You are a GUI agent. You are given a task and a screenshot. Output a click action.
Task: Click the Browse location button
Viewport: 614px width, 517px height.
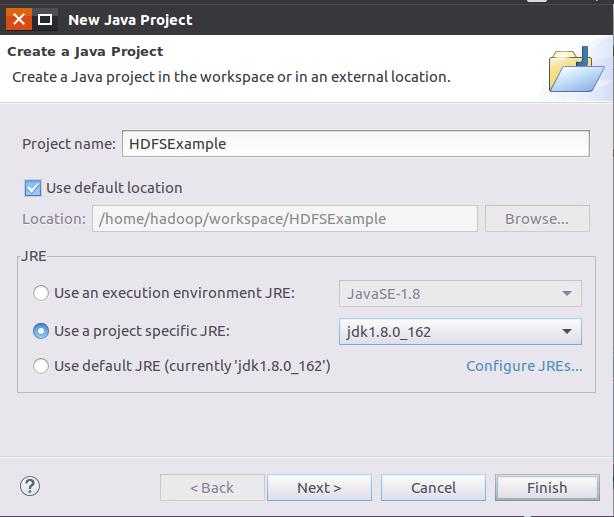tap(537, 219)
